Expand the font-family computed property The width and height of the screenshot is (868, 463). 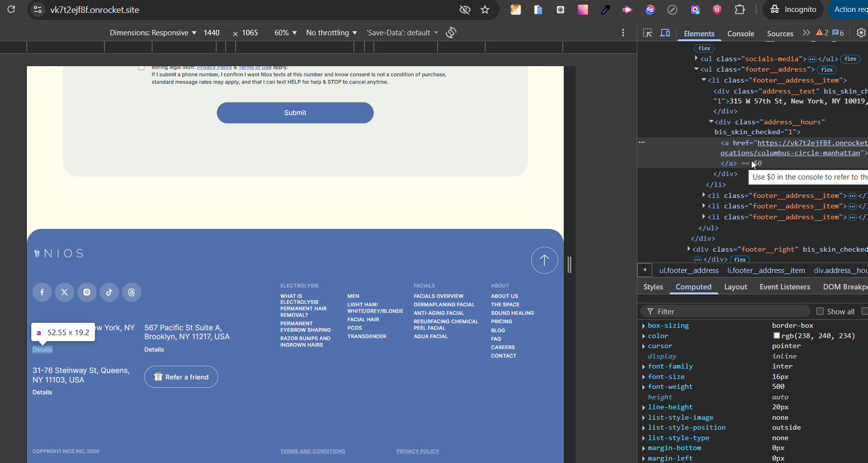click(644, 367)
